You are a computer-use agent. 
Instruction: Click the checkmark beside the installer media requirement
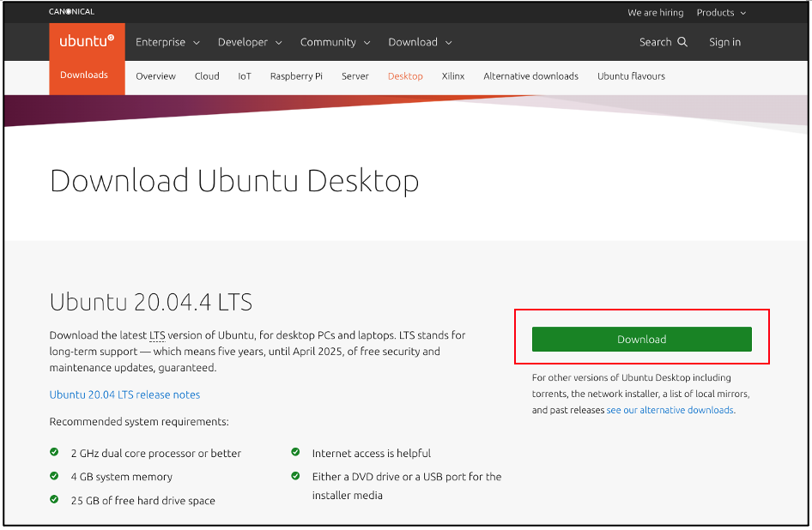(296, 477)
